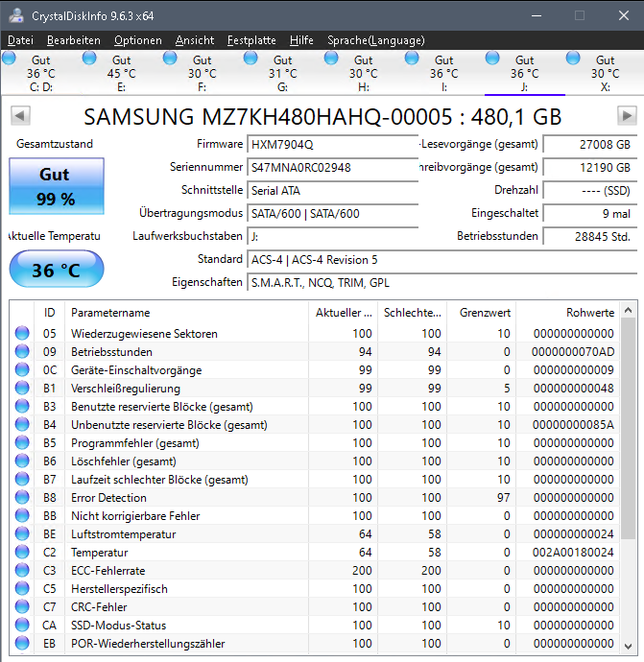Screen dimensions: 644x662
Task: Click the Grenzwert 97 in Error Detection row
Action: [x=503, y=498]
